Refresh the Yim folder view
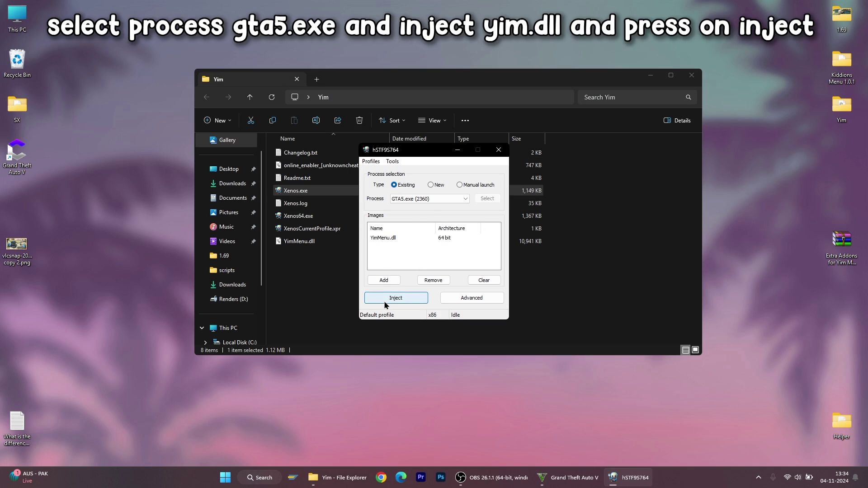Screen dimensions: 868x488 click(272, 97)
